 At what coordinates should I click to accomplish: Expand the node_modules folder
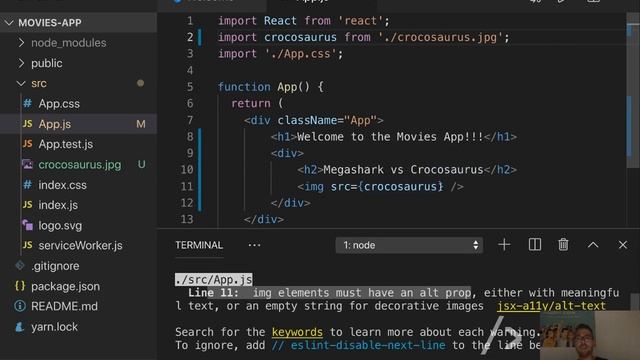(69, 43)
